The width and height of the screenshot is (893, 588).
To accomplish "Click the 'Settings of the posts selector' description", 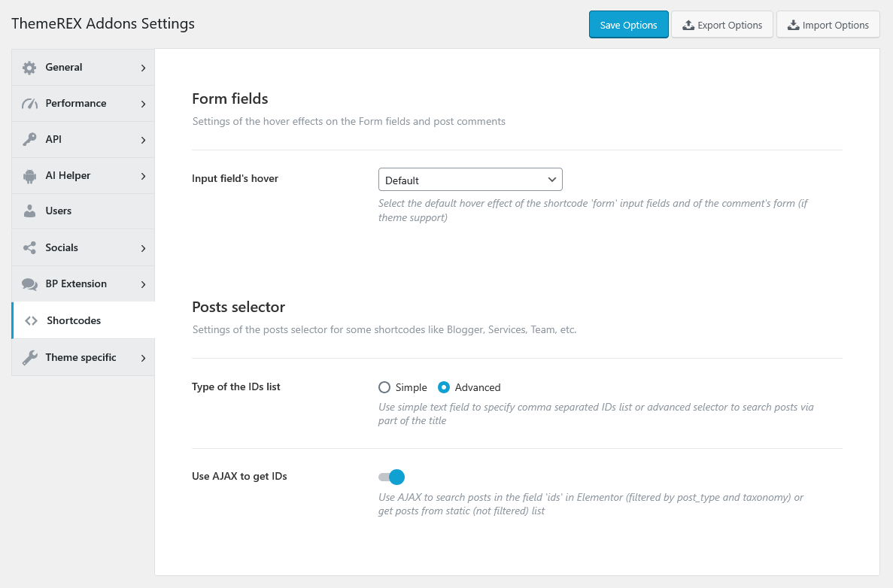I will coord(384,329).
